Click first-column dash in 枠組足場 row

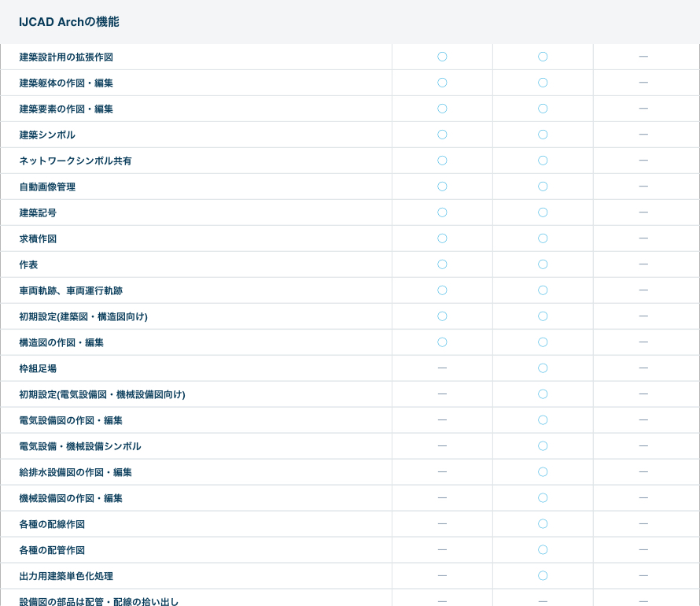(442, 368)
